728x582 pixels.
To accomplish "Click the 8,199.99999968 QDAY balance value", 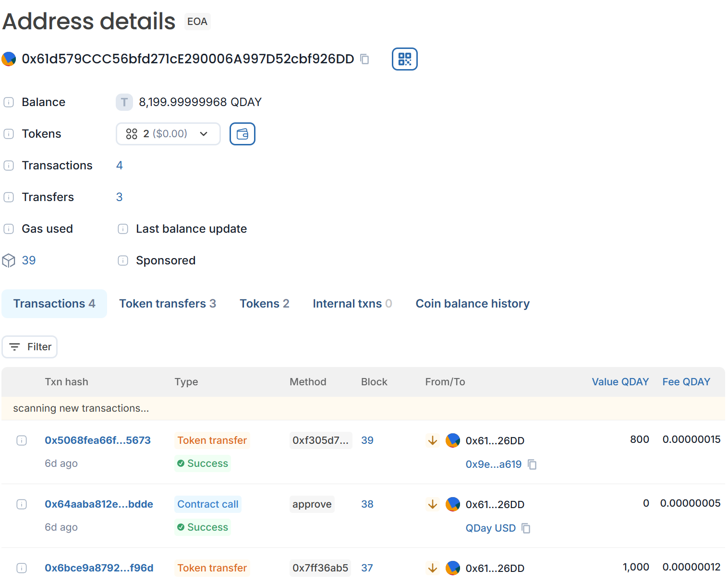I will point(200,102).
